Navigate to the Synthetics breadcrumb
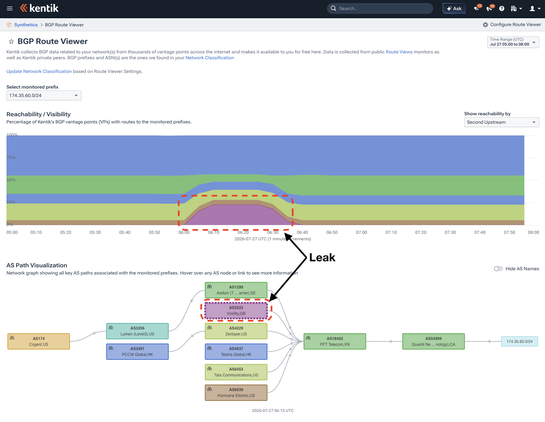 pyautogui.click(x=26, y=25)
